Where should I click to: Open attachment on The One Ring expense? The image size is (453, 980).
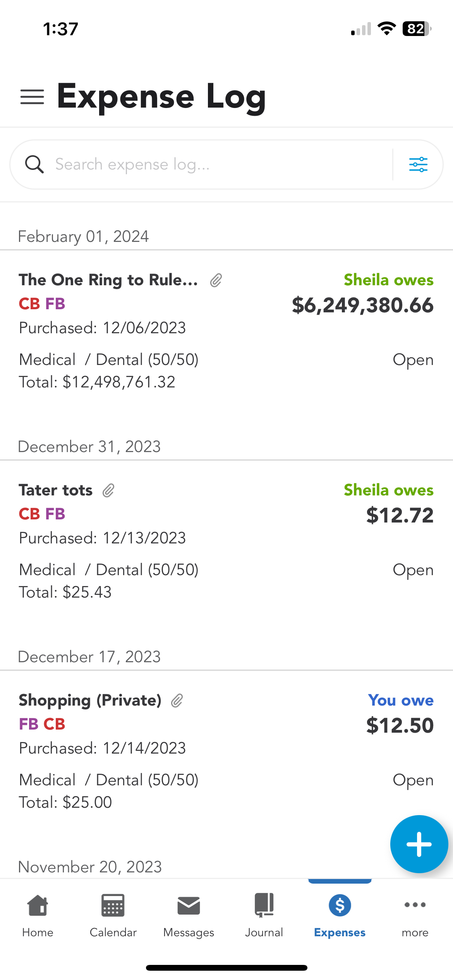[216, 280]
